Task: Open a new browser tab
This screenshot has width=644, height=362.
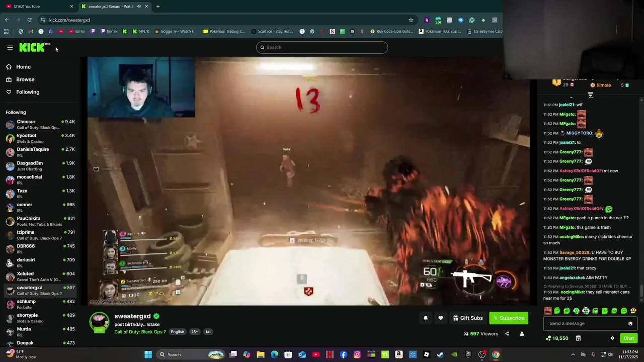Action: pyautogui.click(x=158, y=7)
